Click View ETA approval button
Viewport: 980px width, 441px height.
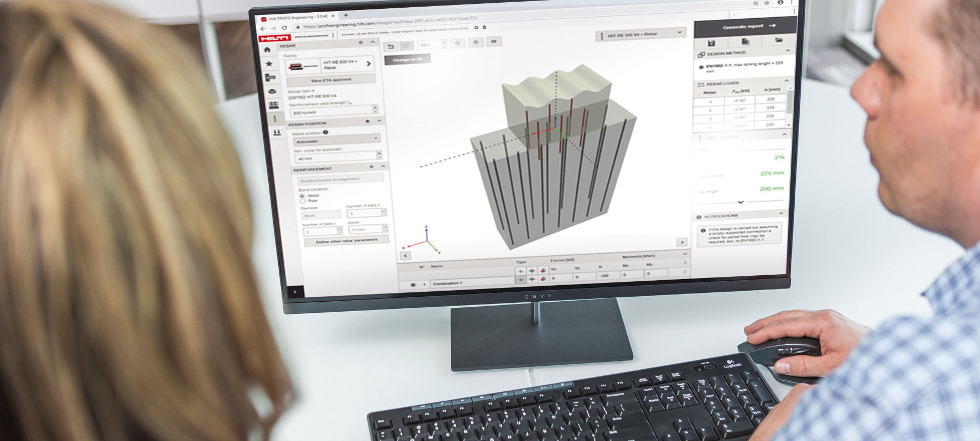pyautogui.click(x=331, y=80)
